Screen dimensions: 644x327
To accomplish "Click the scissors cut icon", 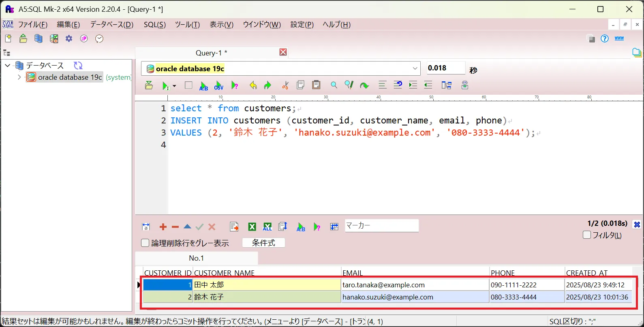I will point(285,85).
